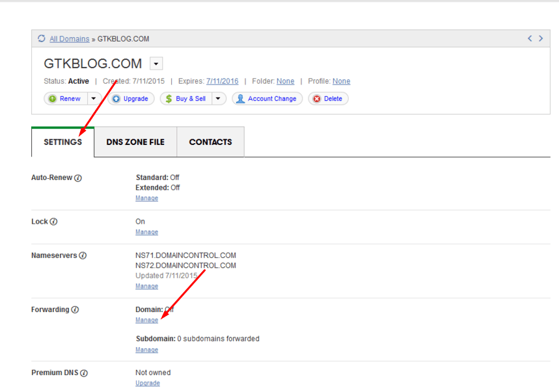Switch to the Contacts tab
Image resolution: width=559 pixels, height=392 pixels.
point(210,142)
